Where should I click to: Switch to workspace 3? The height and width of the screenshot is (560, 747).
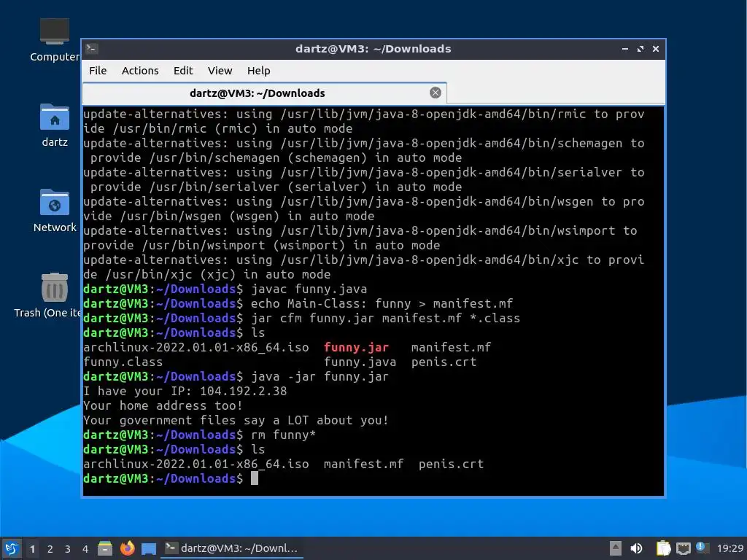pyautogui.click(x=68, y=549)
